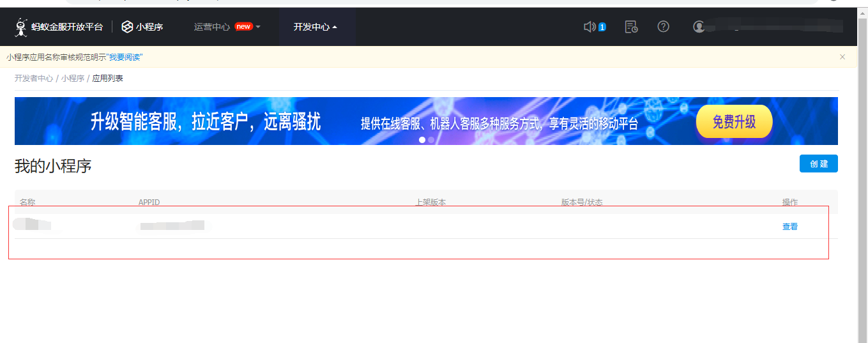Click the 小程序 hexagon icon

click(127, 27)
